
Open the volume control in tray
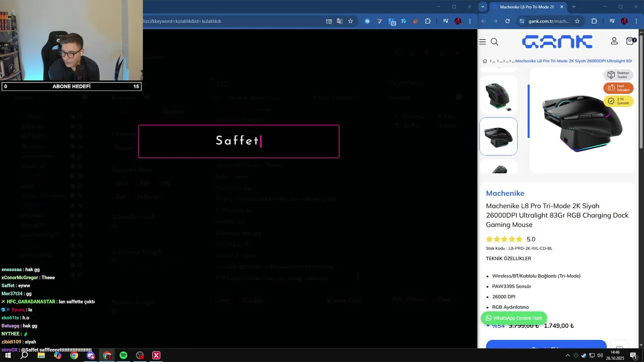click(x=600, y=355)
